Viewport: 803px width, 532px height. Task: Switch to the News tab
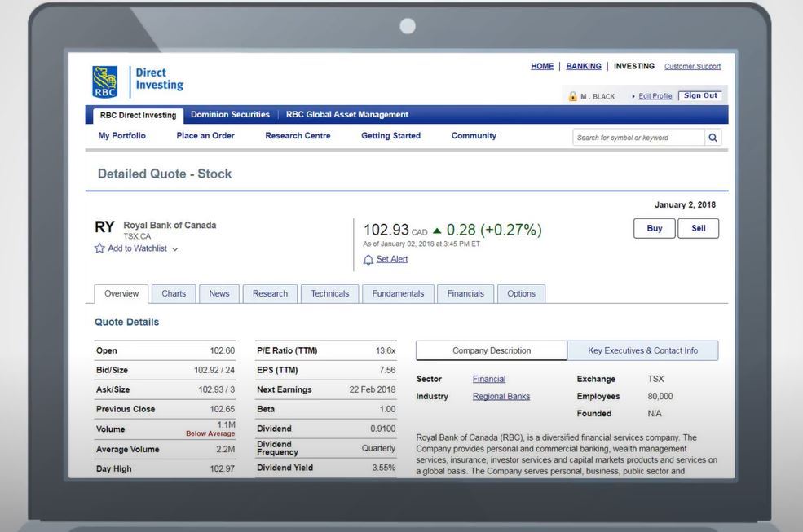(219, 294)
